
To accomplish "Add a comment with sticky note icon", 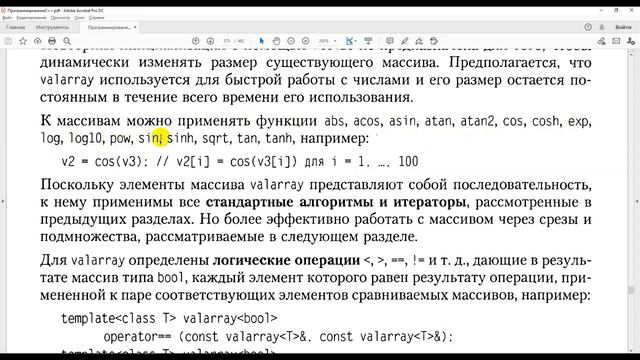I will click(390, 41).
